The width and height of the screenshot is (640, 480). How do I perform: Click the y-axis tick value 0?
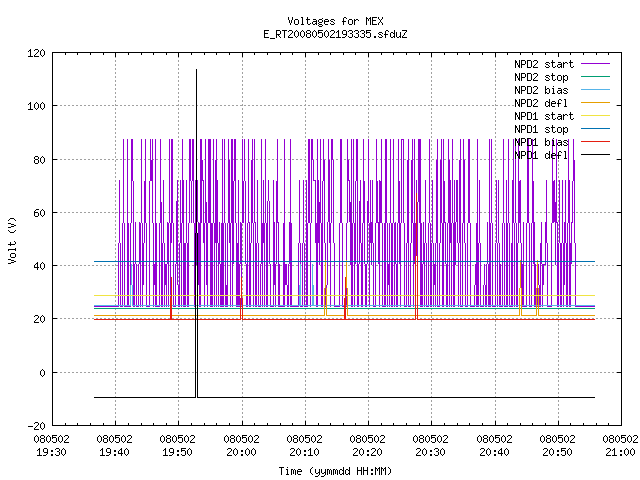click(x=42, y=373)
